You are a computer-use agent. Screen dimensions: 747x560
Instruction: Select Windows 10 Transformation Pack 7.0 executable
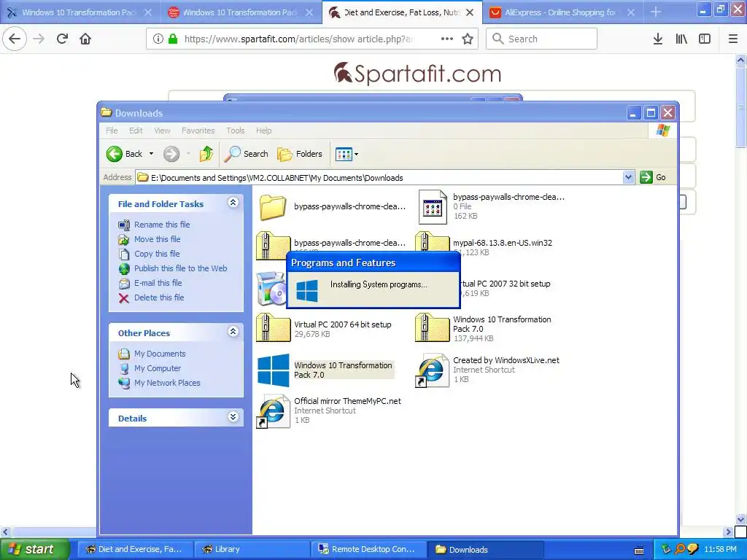[x=325, y=370]
